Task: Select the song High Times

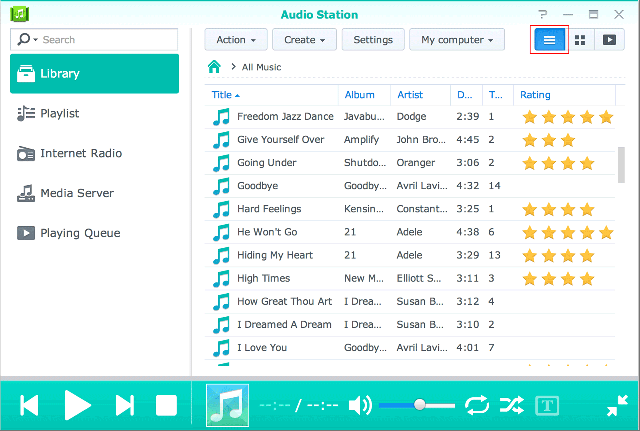Action: [x=410, y=279]
